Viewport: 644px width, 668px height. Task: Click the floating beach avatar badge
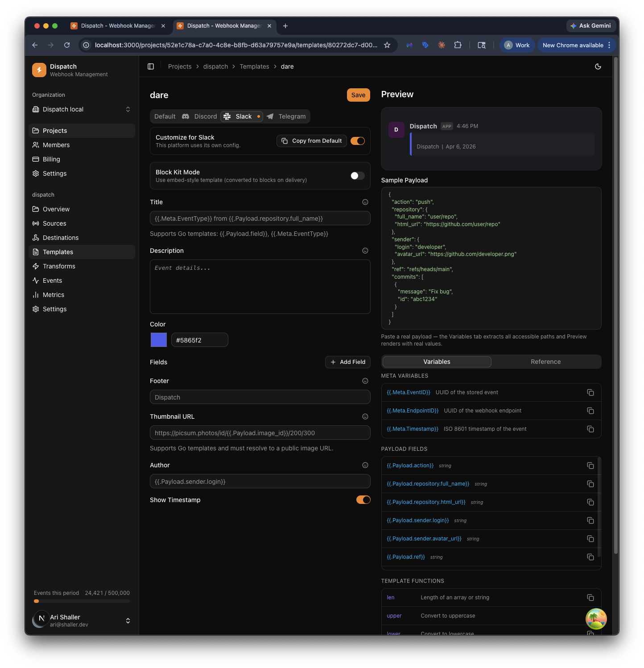click(x=596, y=619)
